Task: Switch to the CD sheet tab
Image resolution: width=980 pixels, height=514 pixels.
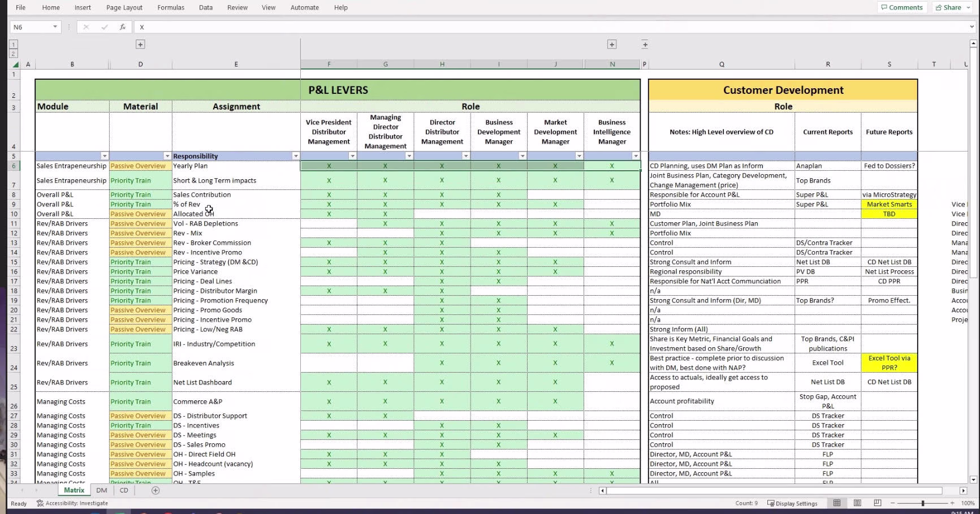Action: pos(124,490)
